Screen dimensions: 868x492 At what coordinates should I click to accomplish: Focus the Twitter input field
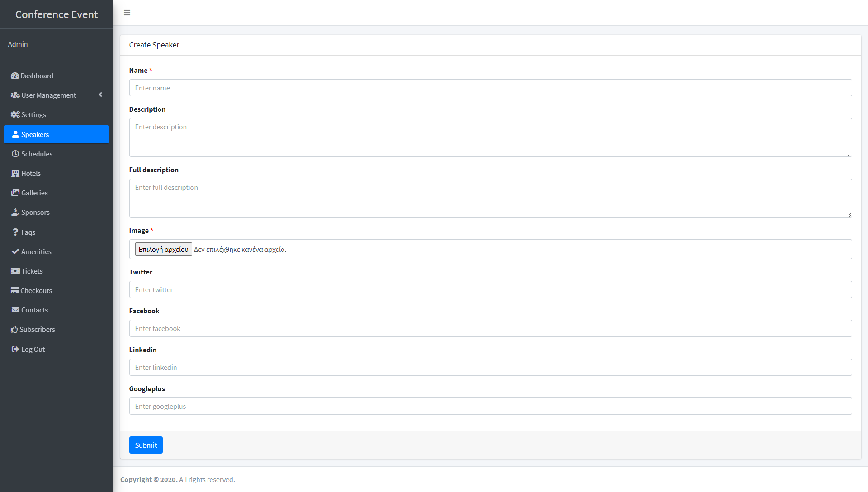coord(491,289)
